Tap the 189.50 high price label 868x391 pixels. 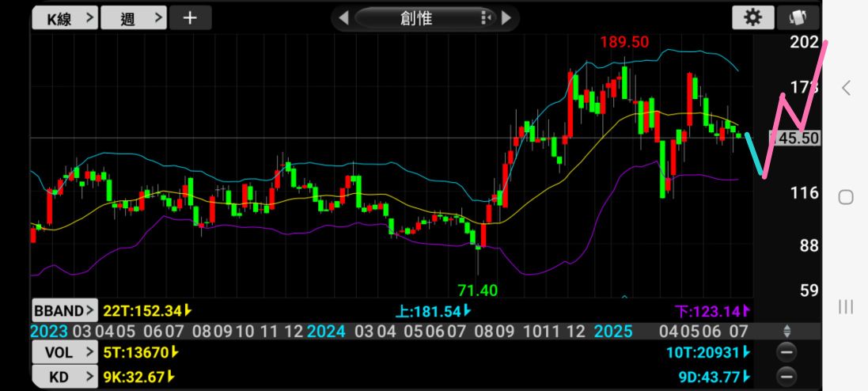624,42
